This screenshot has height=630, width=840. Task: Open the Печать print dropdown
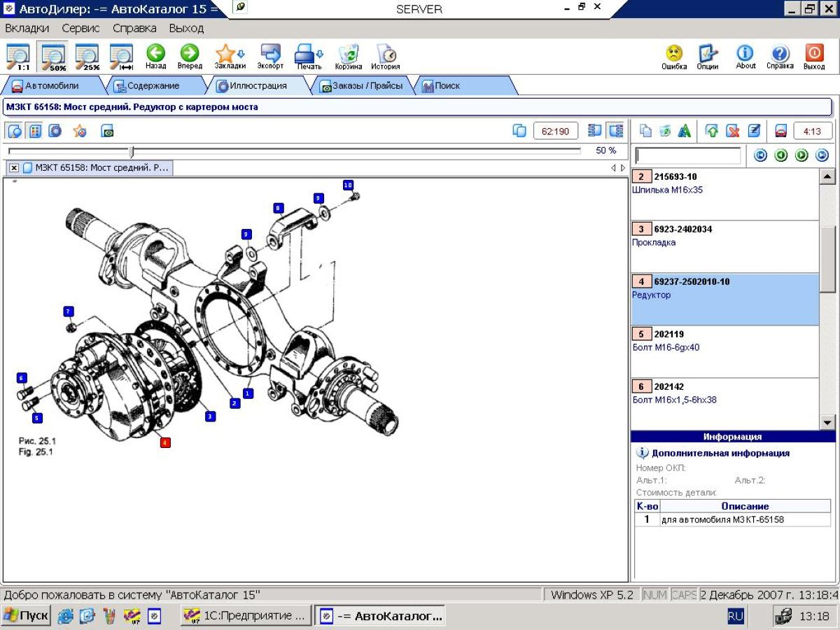pyautogui.click(x=309, y=57)
